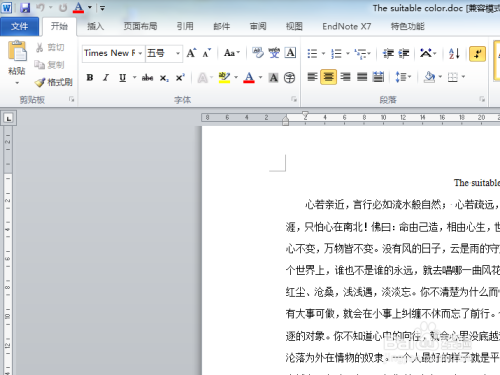Click the numbered list icon

pyautogui.click(x=336, y=53)
